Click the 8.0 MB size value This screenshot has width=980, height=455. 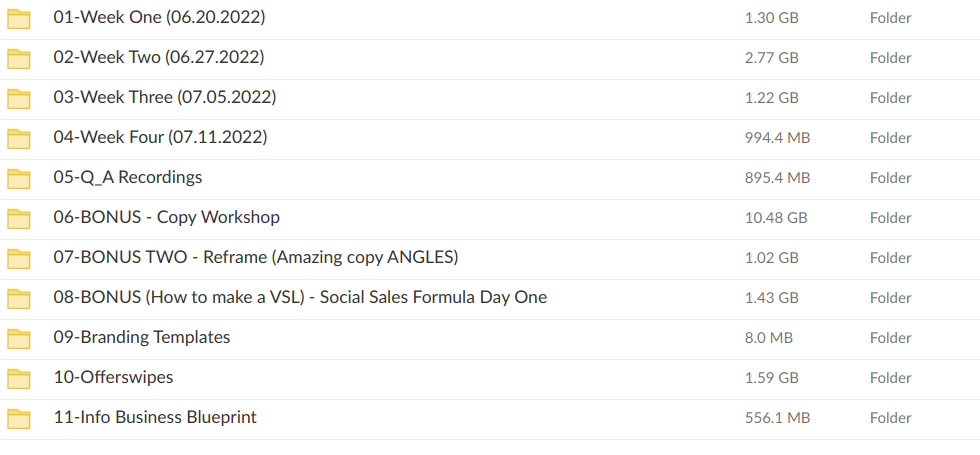(x=769, y=338)
